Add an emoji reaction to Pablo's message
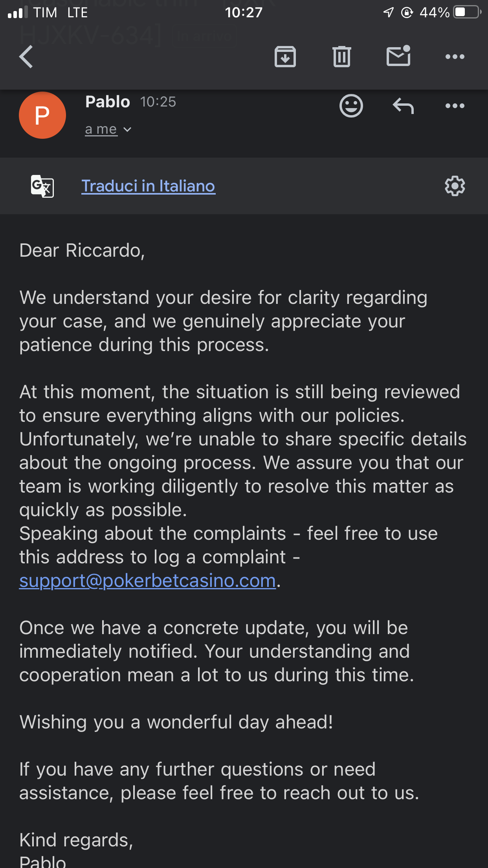Viewport: 488px width, 868px height. pyautogui.click(x=351, y=106)
